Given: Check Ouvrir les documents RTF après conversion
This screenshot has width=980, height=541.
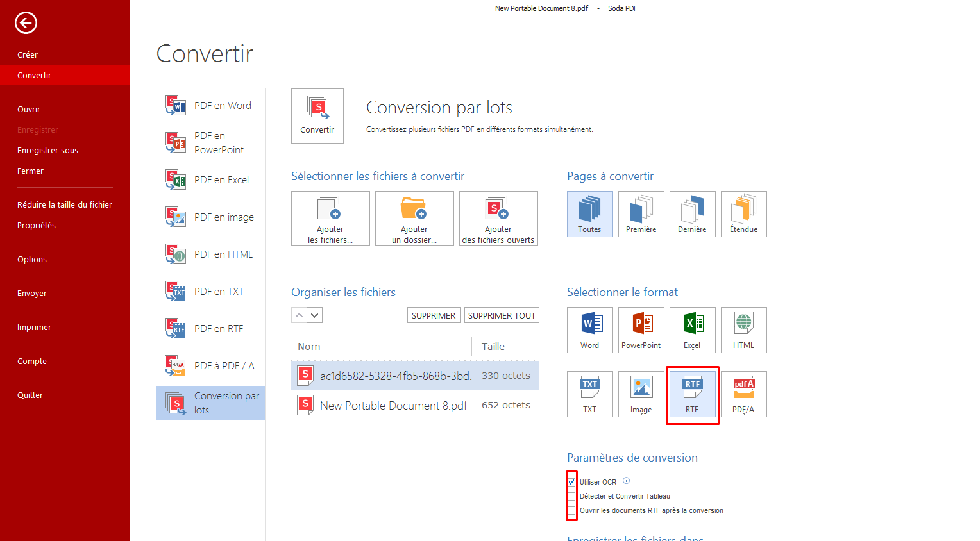Looking at the screenshot, I should click(571, 511).
